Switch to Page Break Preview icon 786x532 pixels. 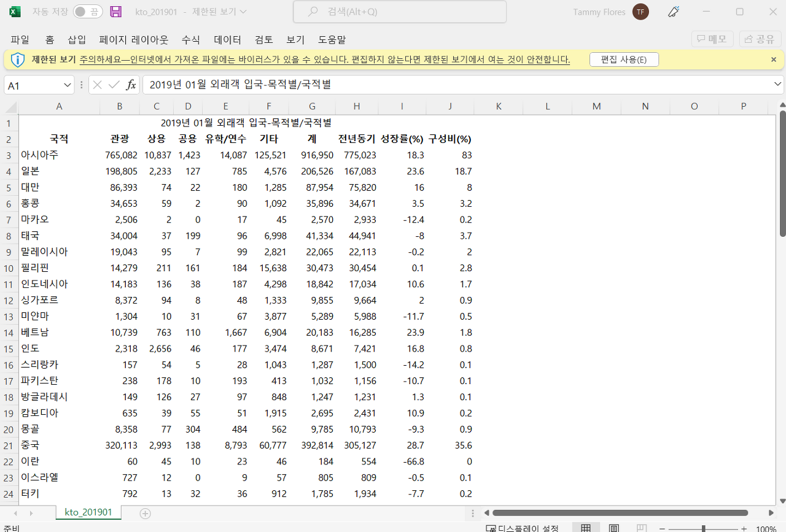coord(642,528)
